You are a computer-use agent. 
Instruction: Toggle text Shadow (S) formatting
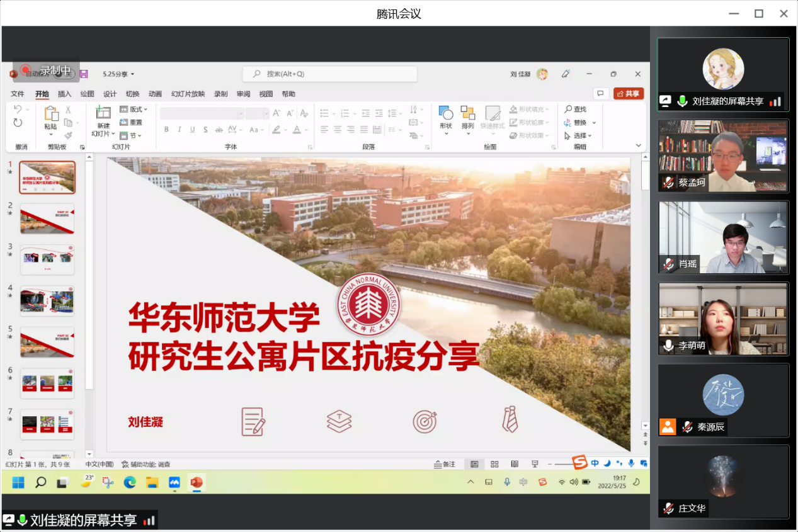click(x=205, y=130)
